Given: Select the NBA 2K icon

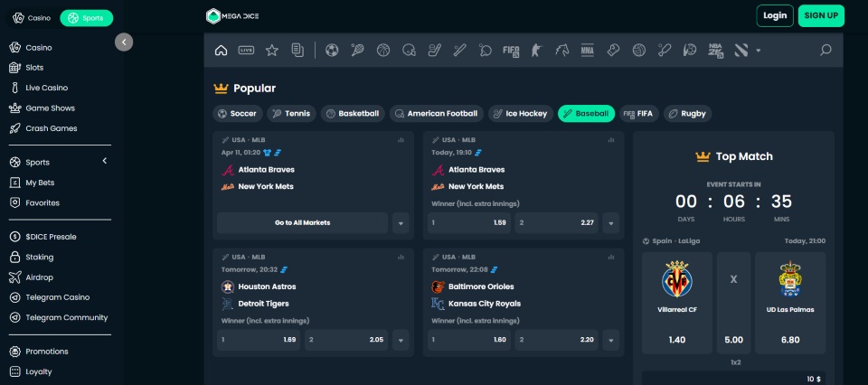Looking at the screenshot, I should (x=716, y=51).
